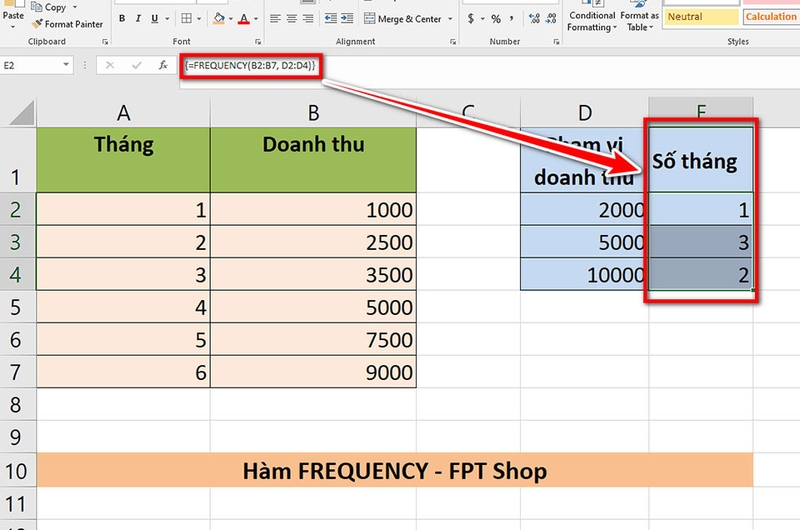Select row 10 header

[x=16, y=471]
